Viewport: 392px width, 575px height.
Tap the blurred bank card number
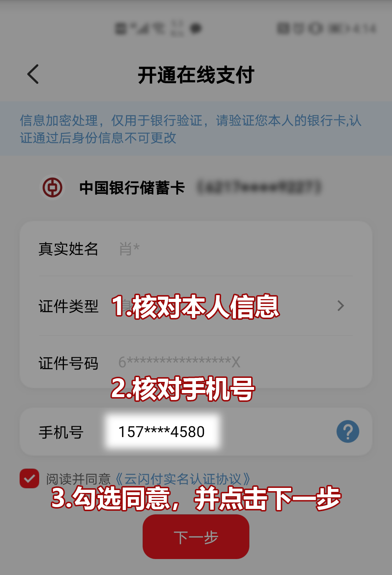click(259, 187)
